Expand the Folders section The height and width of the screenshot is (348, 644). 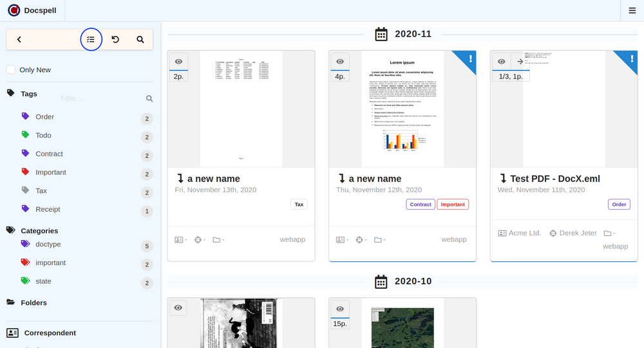[33, 302]
